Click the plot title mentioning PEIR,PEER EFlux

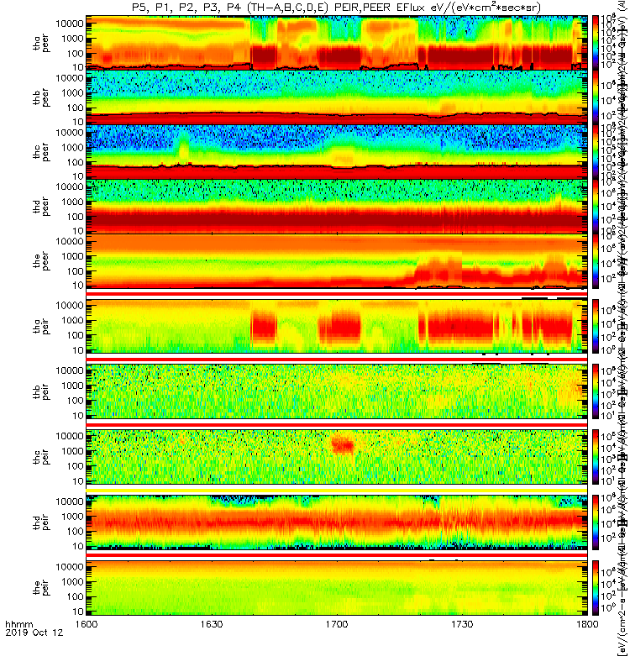click(337, 8)
